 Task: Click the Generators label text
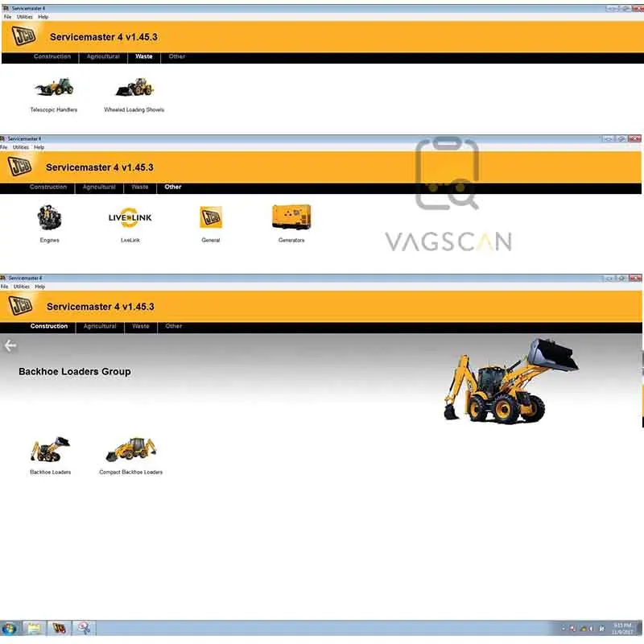(x=291, y=240)
